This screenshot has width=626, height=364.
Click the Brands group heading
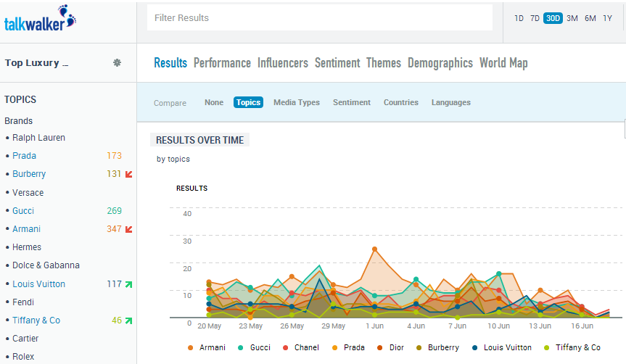[18, 121]
